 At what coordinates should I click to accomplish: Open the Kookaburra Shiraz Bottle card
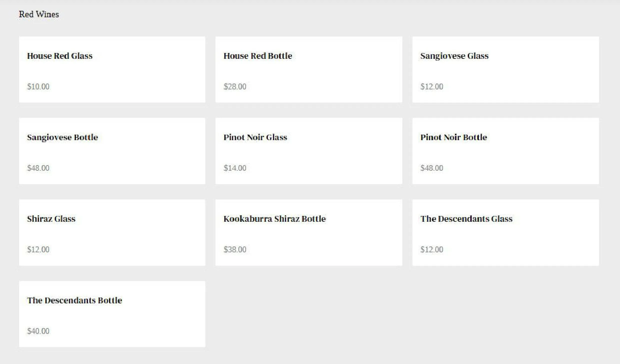[309, 232]
